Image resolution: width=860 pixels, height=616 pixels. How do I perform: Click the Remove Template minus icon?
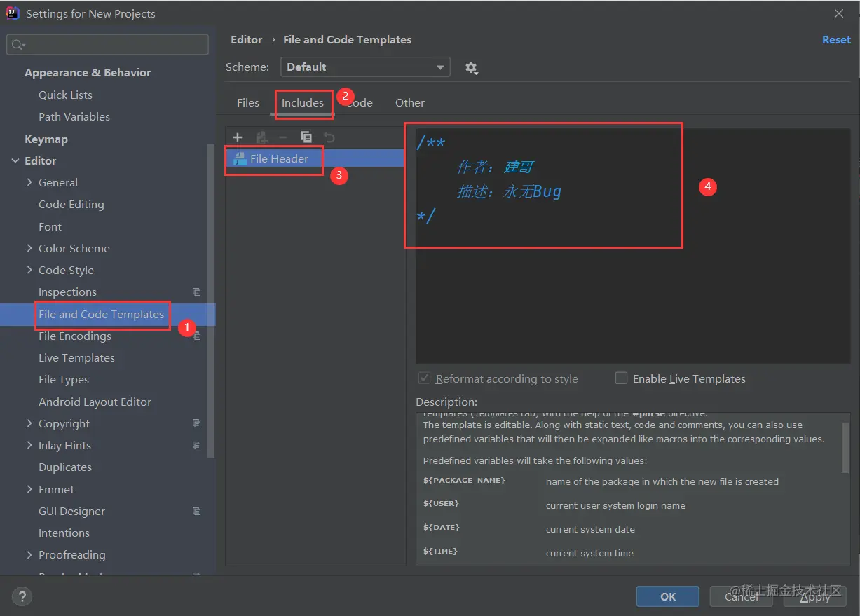[x=283, y=137]
